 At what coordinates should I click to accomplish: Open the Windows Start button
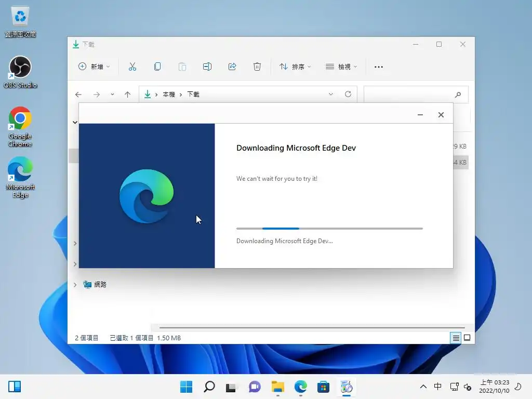click(x=186, y=387)
